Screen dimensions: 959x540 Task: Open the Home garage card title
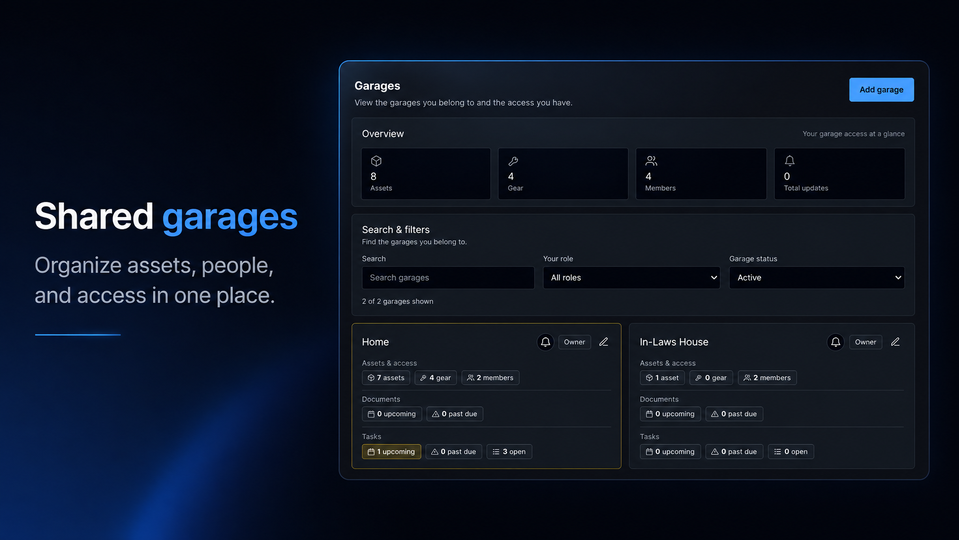pyautogui.click(x=375, y=342)
